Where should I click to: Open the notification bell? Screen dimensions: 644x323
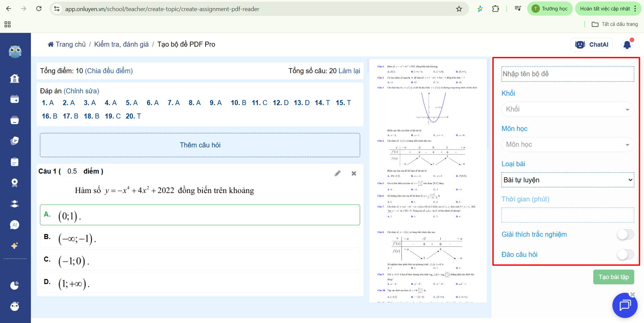(627, 45)
